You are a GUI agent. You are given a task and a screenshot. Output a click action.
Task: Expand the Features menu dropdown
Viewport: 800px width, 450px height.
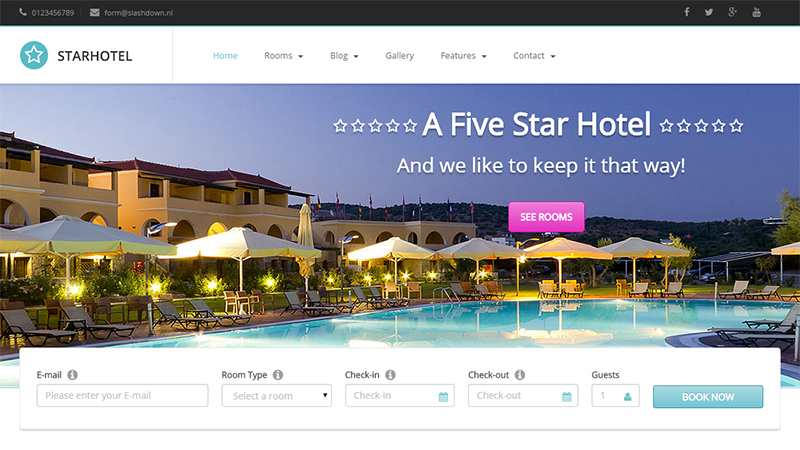[463, 56]
